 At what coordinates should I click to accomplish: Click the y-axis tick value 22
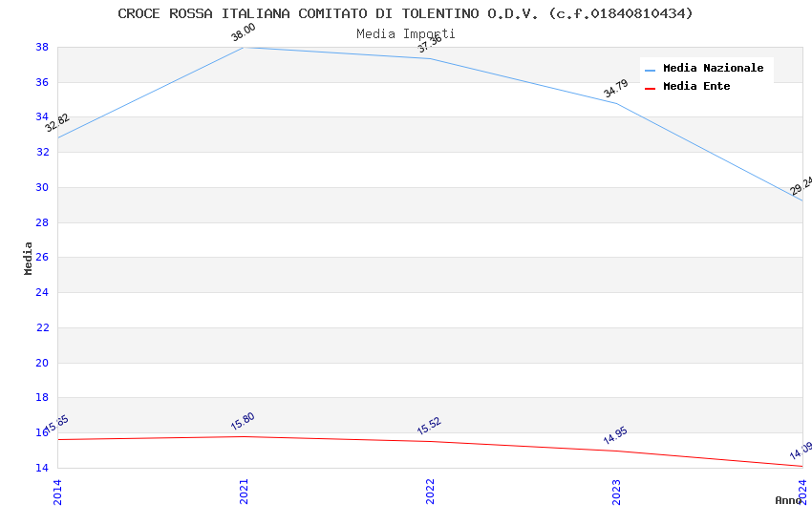(42, 327)
